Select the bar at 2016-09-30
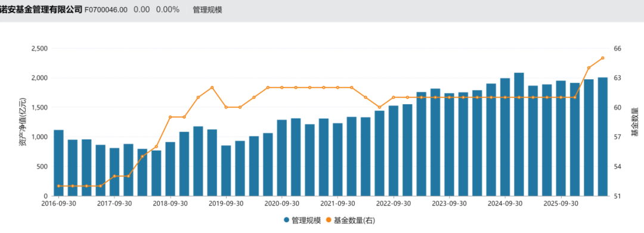Viewport: 644px width, 233px height. [58, 163]
